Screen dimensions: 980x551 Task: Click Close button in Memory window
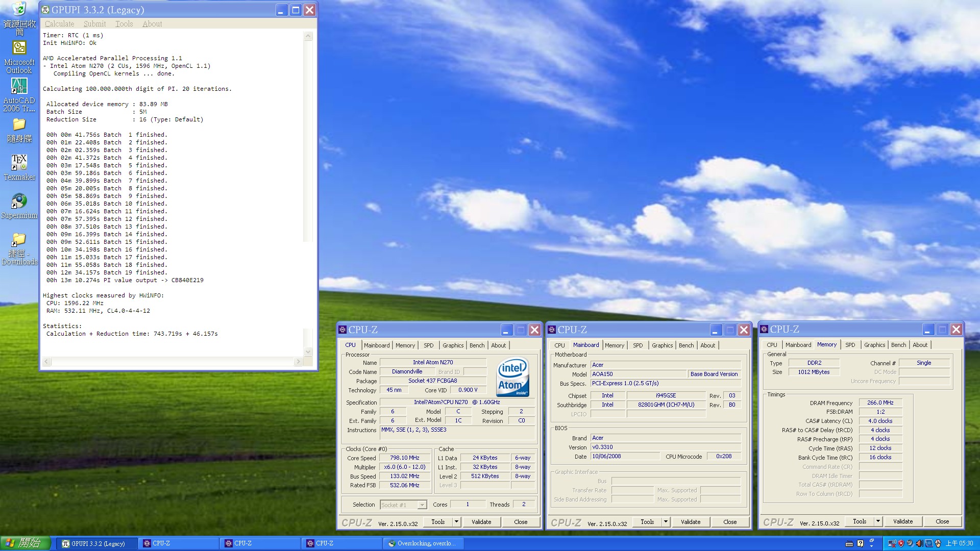point(942,521)
